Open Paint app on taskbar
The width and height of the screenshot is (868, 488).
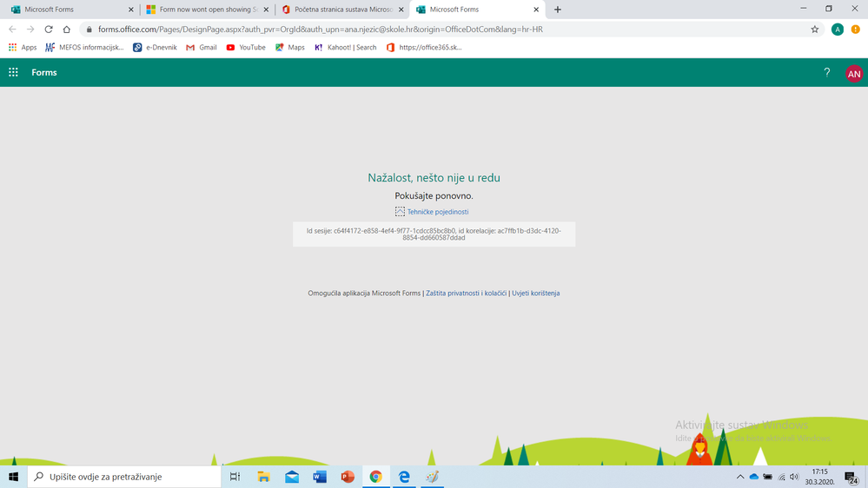(433, 477)
